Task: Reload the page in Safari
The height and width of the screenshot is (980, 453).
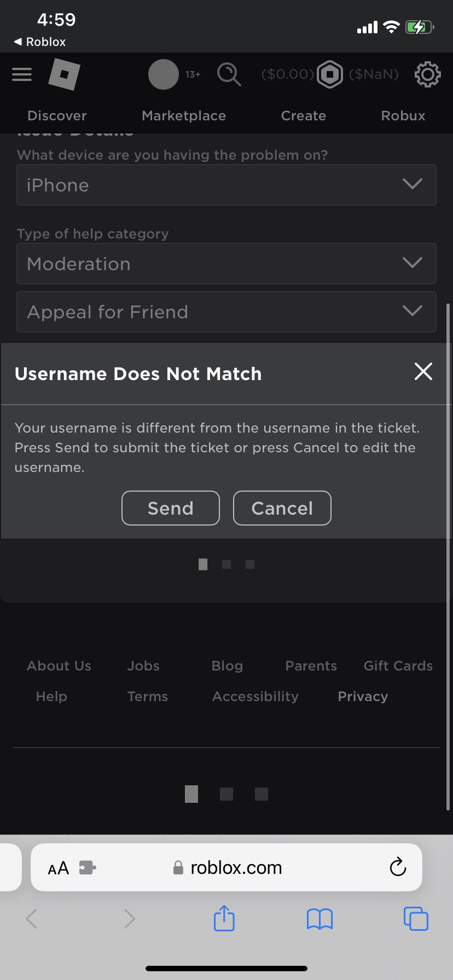Action: point(398,867)
